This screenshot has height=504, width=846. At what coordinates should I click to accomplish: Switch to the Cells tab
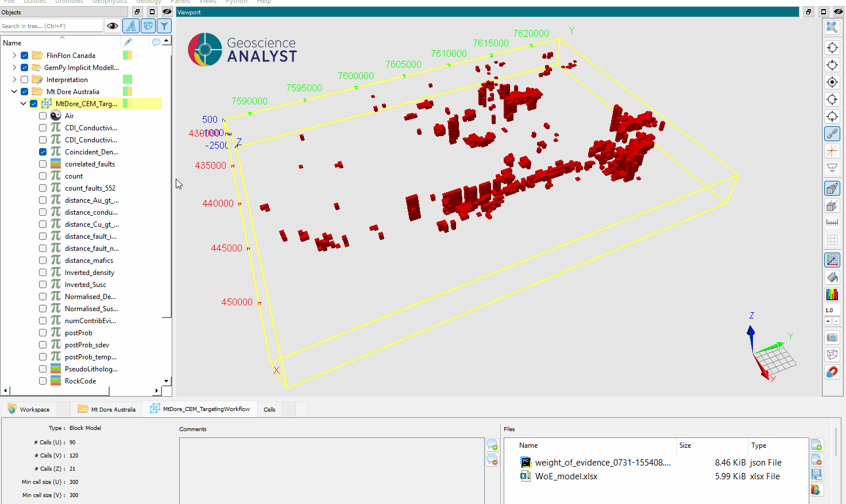269,409
